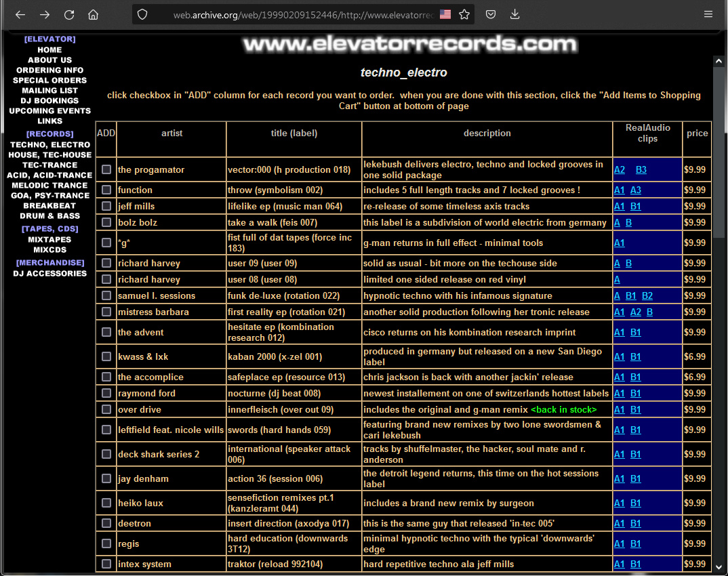Open LINKS in the sidebar
Viewport: 728px width, 576px height.
coord(49,121)
